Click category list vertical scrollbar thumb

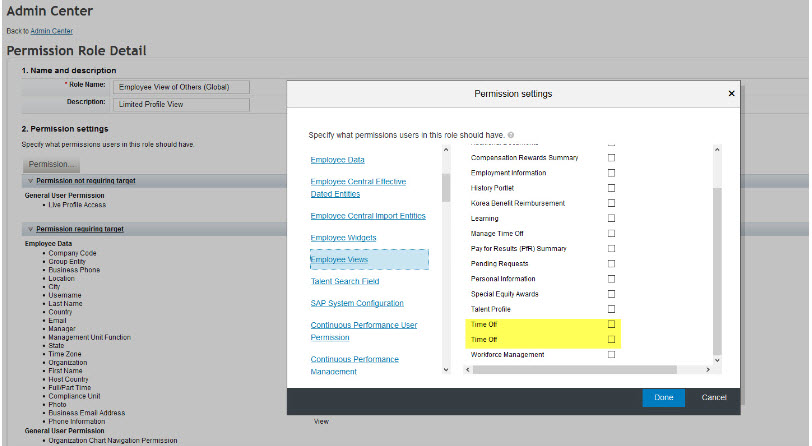(446, 188)
